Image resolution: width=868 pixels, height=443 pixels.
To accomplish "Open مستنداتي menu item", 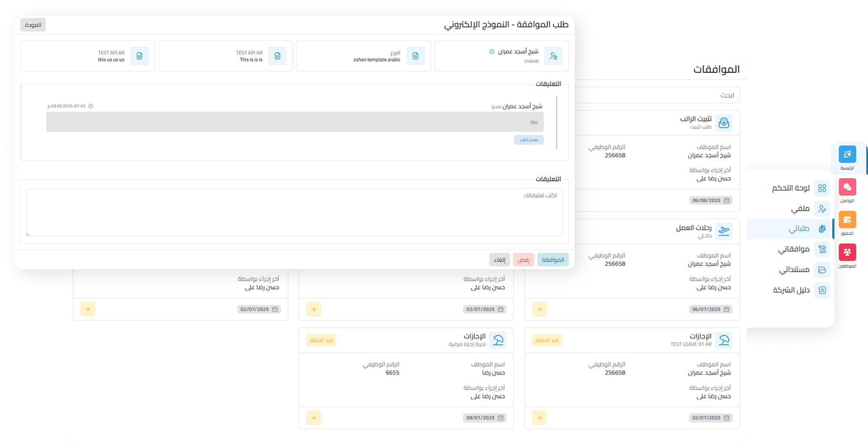I will [x=794, y=270].
